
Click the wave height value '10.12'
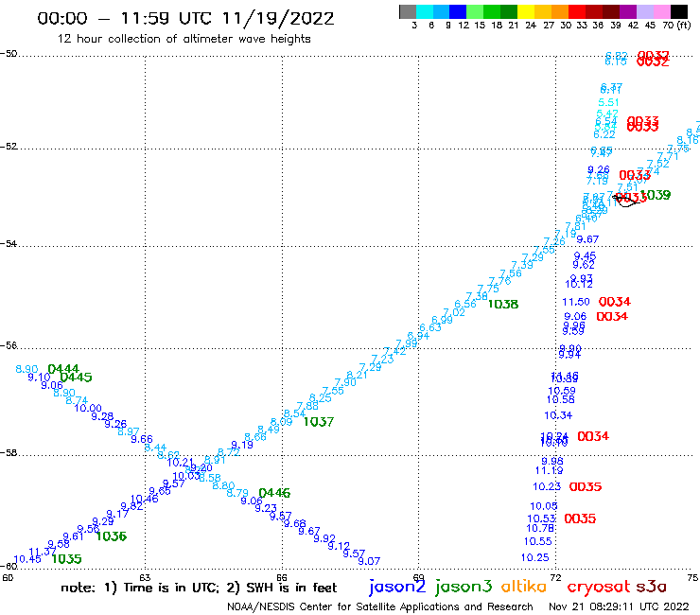[579, 284]
